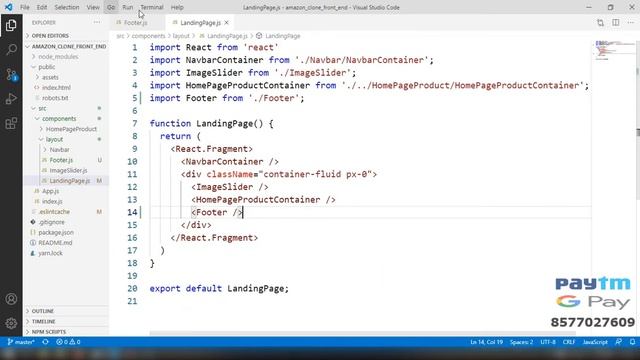Click the VS Code logo icon
The image size is (640, 360).
(9, 7)
